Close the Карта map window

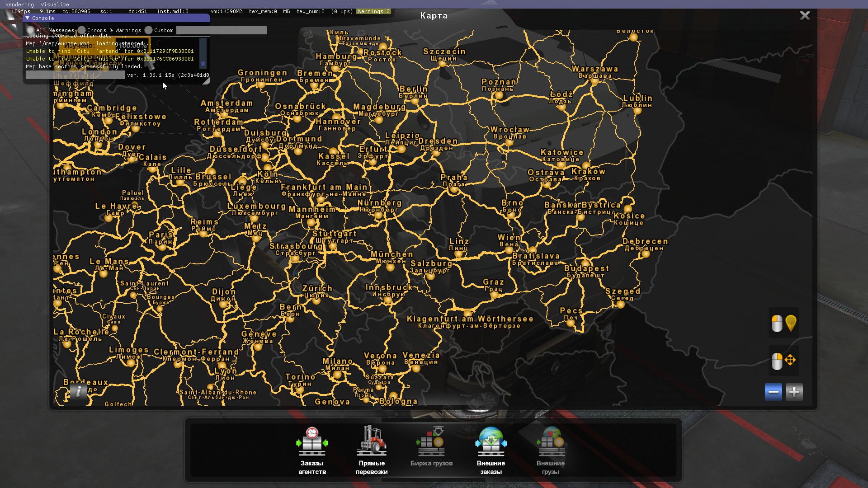[x=805, y=15]
